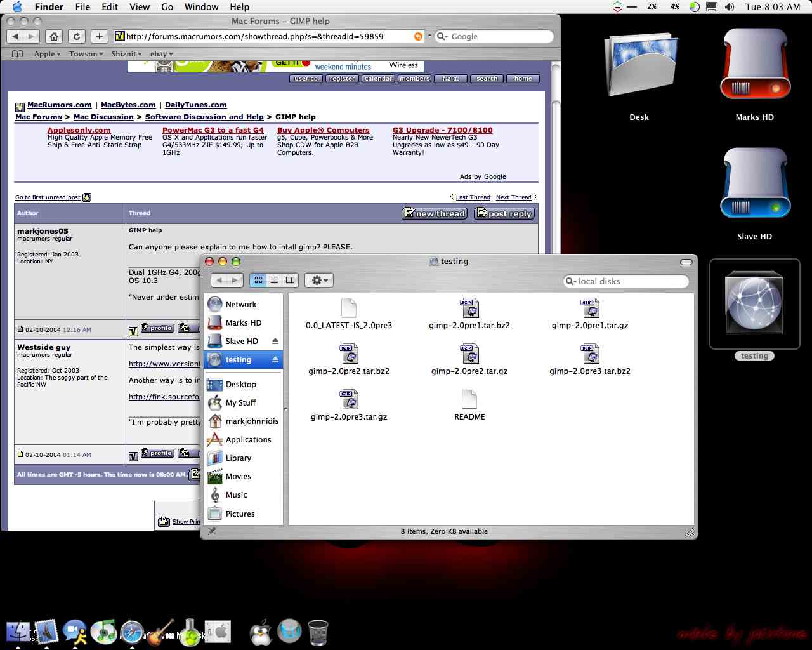The width and height of the screenshot is (812, 650).
Task: Eject testing volume in Finder sidebar
Action: click(275, 359)
